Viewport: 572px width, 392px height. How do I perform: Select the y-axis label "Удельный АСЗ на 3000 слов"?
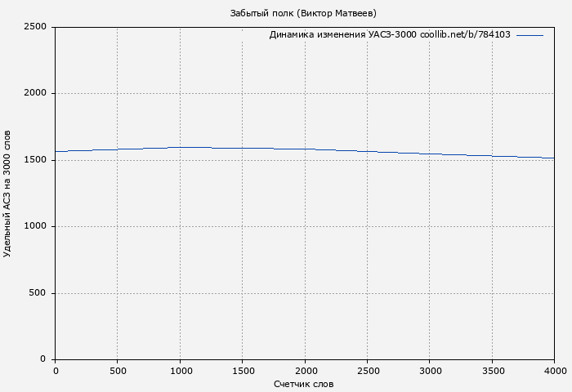point(8,194)
